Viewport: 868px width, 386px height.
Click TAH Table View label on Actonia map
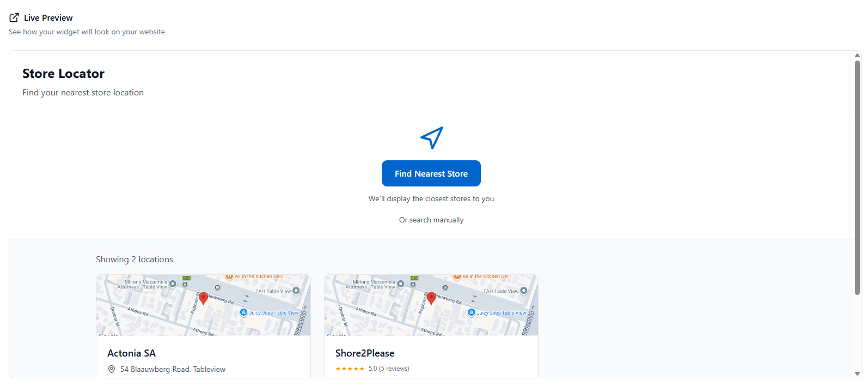pyautogui.click(x=273, y=291)
